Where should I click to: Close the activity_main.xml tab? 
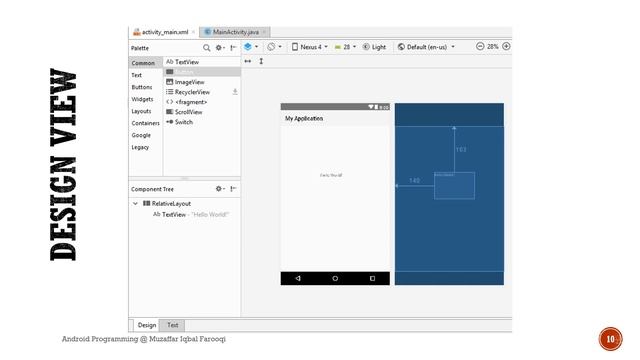pos(193,32)
